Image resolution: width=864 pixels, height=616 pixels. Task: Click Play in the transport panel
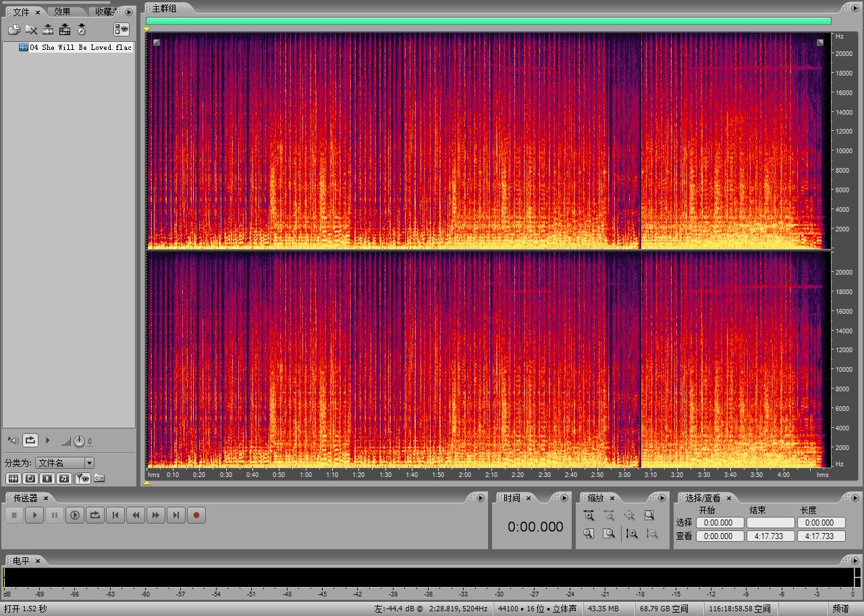(34, 515)
